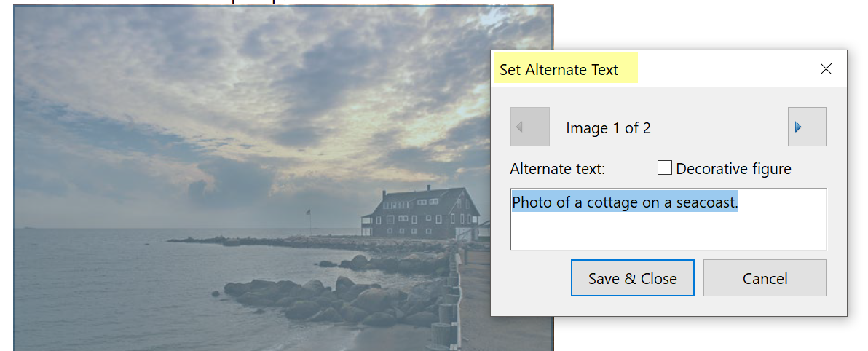The height and width of the screenshot is (351, 868).
Task: Close the Set Alternate Text dialog
Action: [x=826, y=69]
